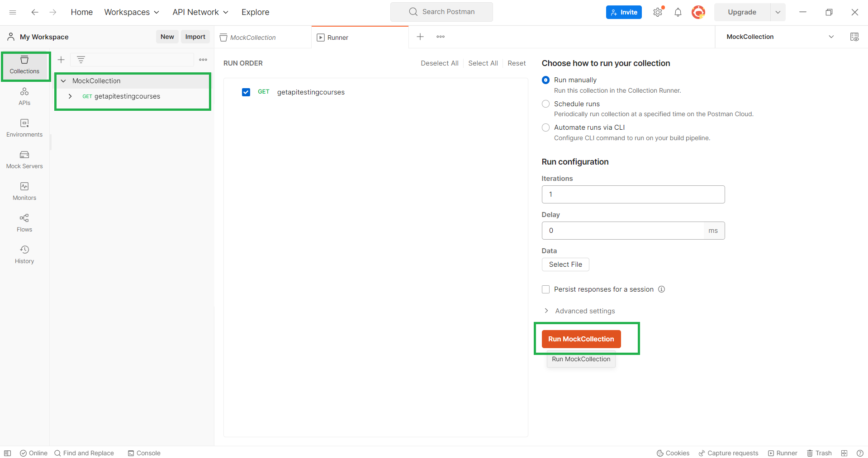Expand the getapitestingcourses request in the tree
The height and width of the screenshot is (458, 868).
[x=70, y=96]
